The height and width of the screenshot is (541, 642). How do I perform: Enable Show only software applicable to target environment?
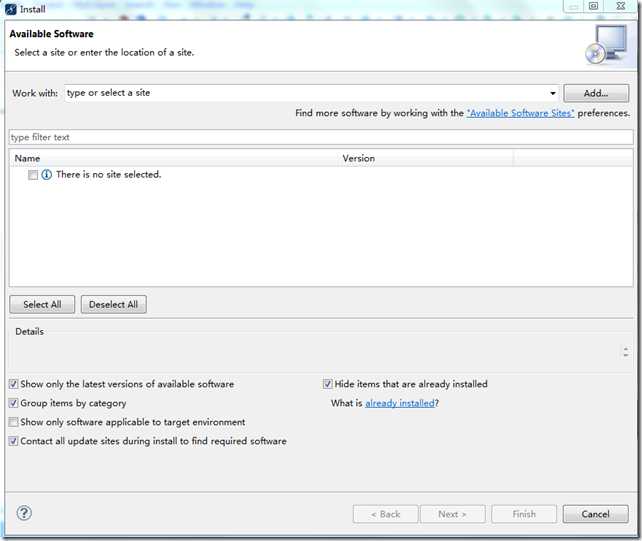pos(14,422)
